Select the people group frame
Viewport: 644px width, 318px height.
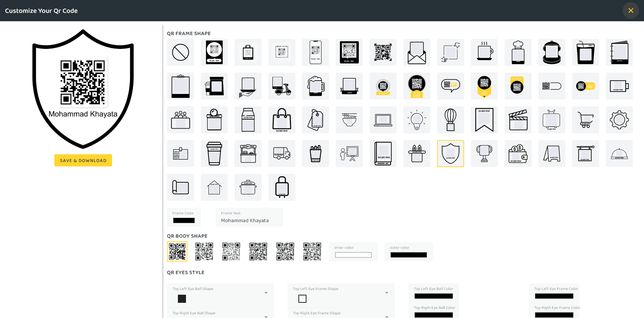(181, 120)
